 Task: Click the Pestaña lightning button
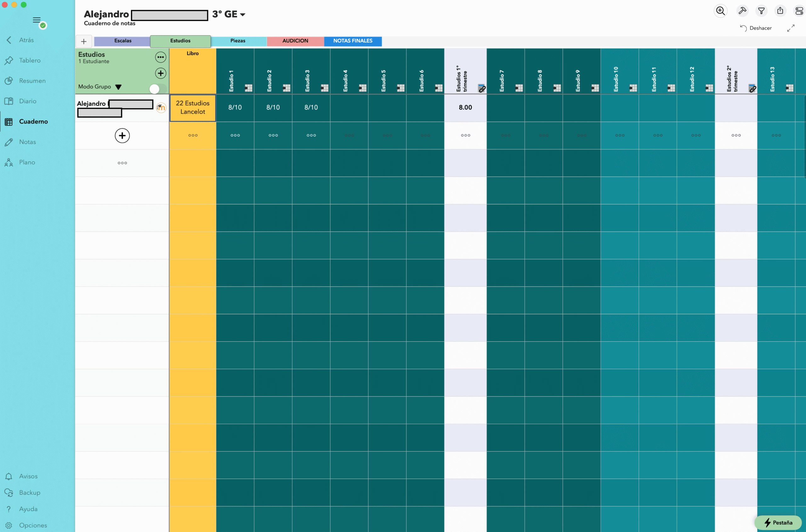tap(778, 523)
